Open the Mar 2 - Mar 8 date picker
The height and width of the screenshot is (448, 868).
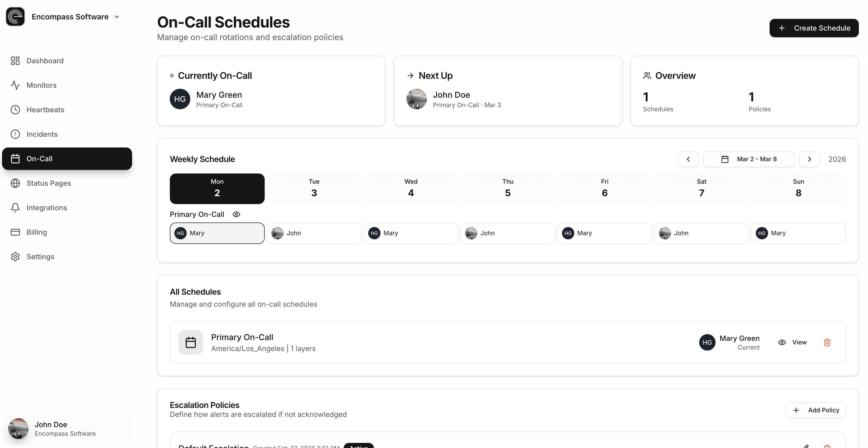748,159
